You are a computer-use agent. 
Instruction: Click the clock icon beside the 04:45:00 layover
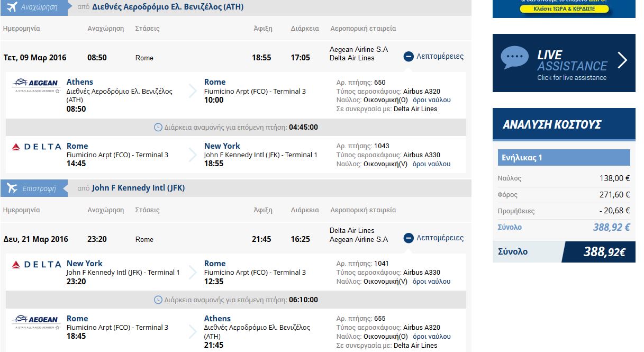[158, 128]
